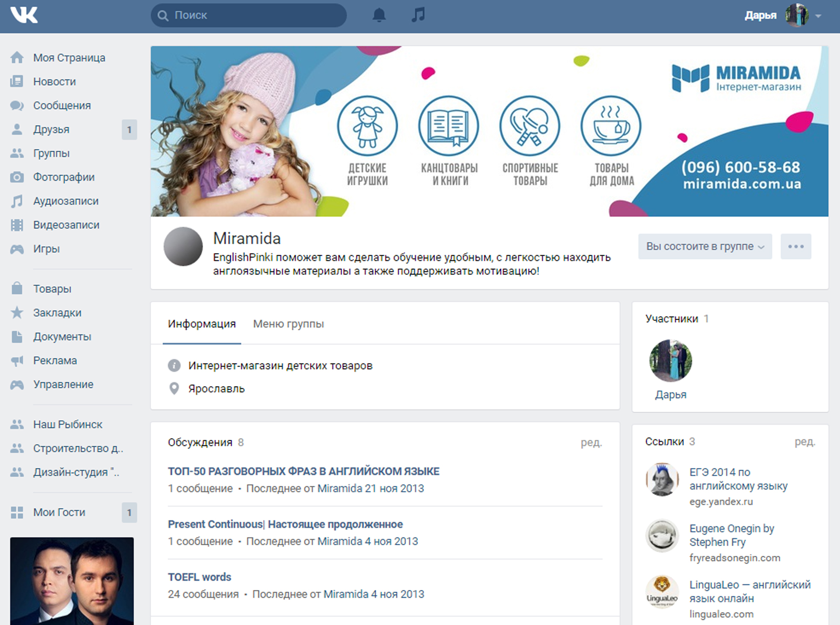The image size is (840, 625).
Task: Open the Eugene Onegin by Stephen Fry link
Action: click(731, 535)
